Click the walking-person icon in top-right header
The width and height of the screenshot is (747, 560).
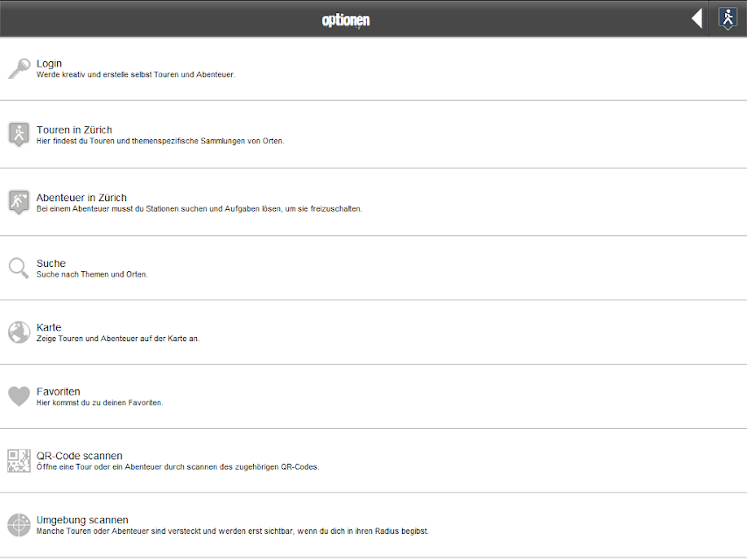(x=728, y=19)
